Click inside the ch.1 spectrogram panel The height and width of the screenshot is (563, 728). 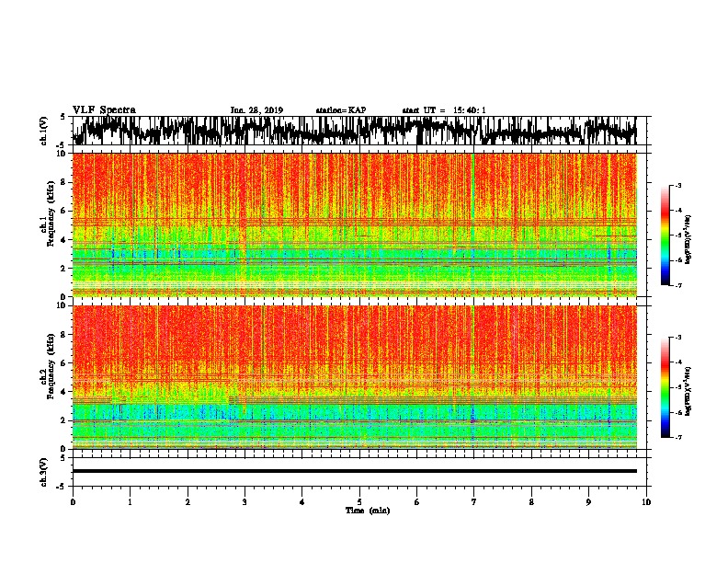pos(354,224)
